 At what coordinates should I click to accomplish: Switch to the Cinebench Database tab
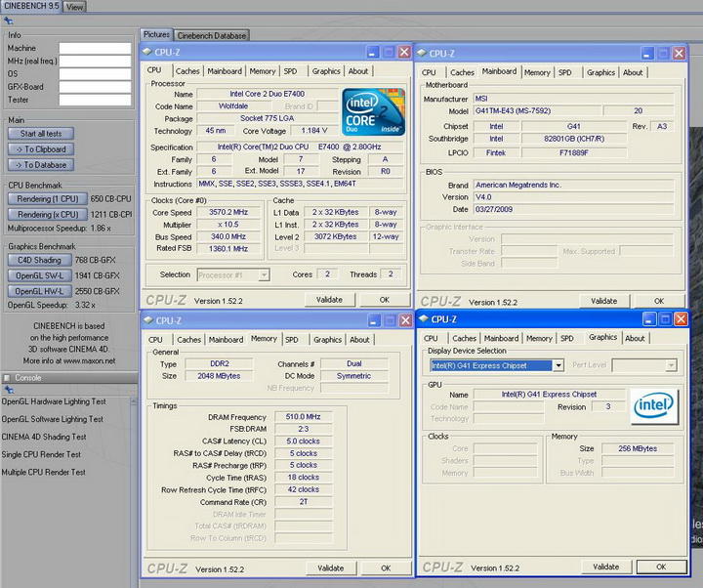click(x=212, y=35)
